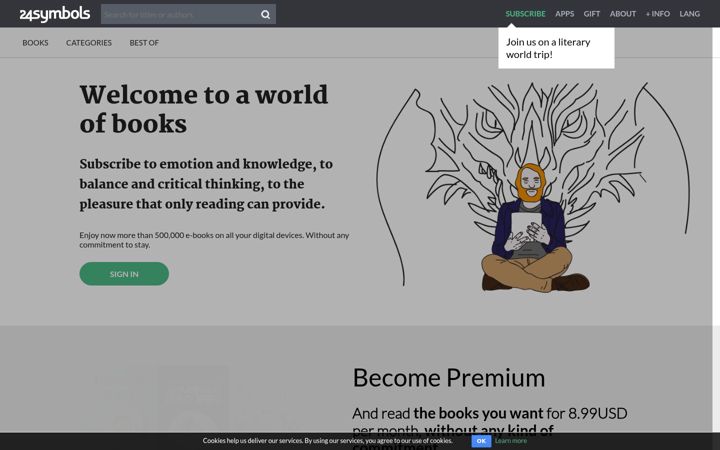Click the 'Become Premium' heading

449,378
